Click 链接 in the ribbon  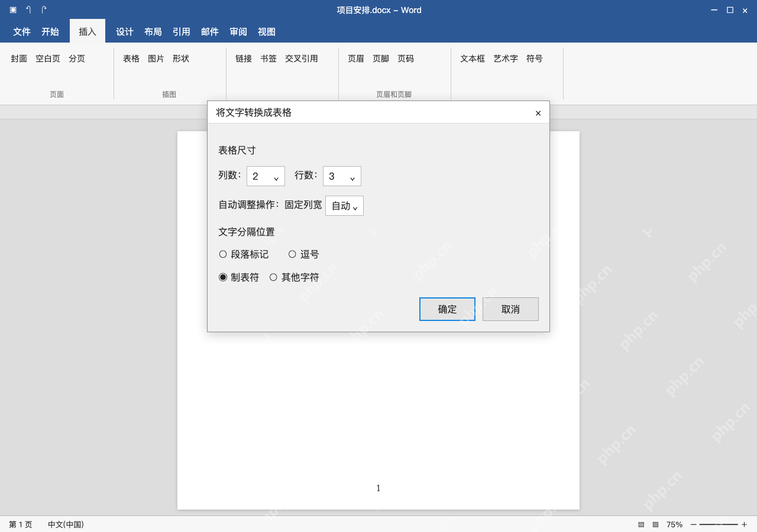pyautogui.click(x=244, y=59)
